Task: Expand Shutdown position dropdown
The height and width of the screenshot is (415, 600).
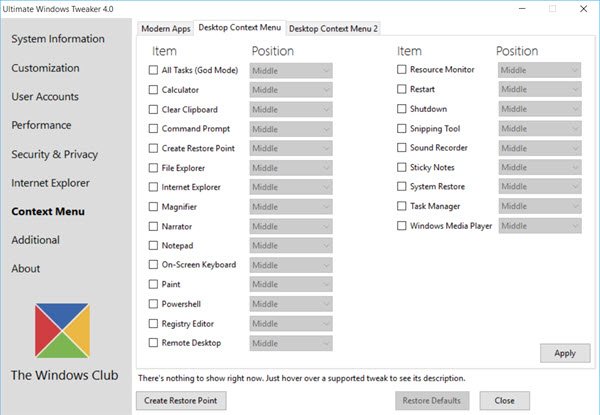Action: coord(540,109)
